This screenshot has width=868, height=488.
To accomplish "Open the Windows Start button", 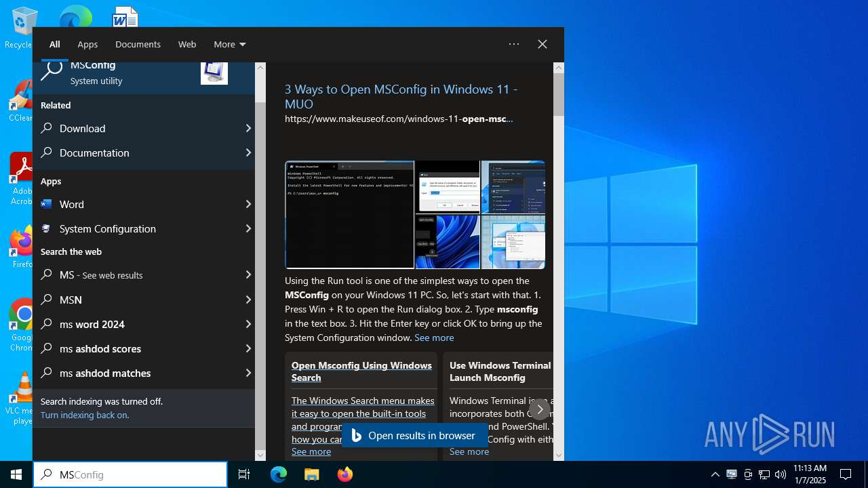I will [x=16, y=474].
